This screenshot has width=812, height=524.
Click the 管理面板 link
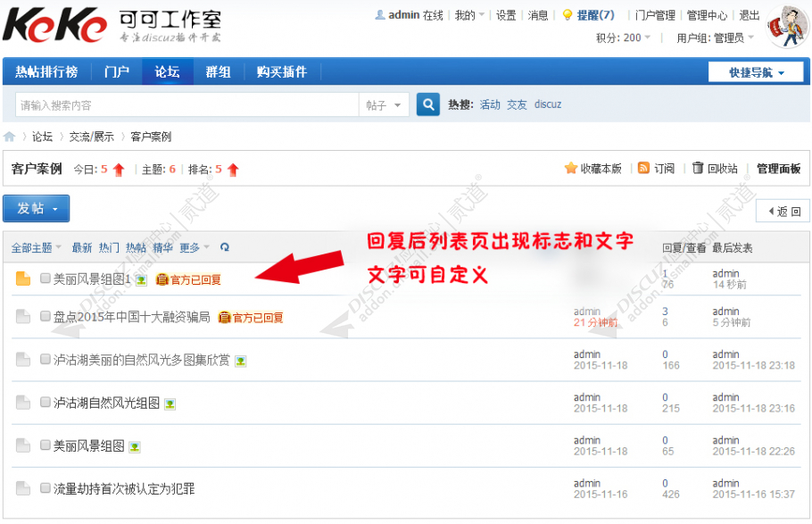(776, 168)
